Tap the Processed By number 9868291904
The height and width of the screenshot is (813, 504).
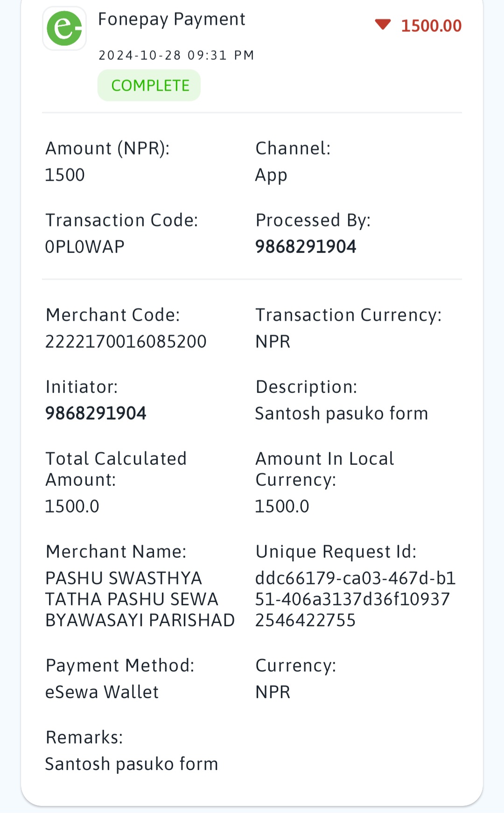tap(306, 247)
